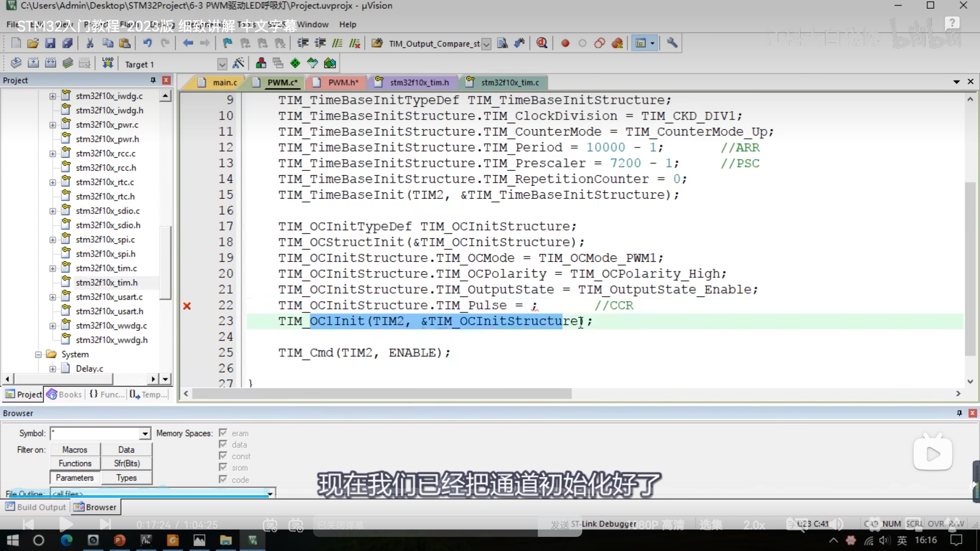Expand the stm32f10x_tim.c tree node
Viewport: 980px width, 551px height.
click(53, 268)
